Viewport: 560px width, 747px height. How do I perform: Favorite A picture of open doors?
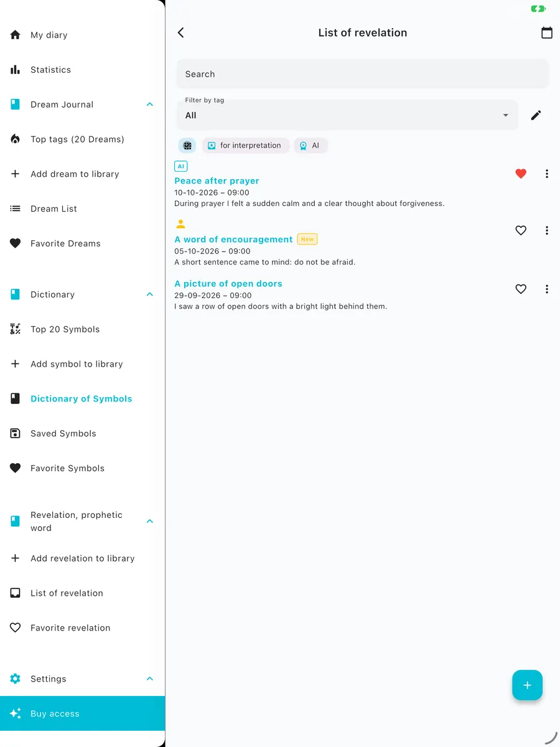click(521, 289)
